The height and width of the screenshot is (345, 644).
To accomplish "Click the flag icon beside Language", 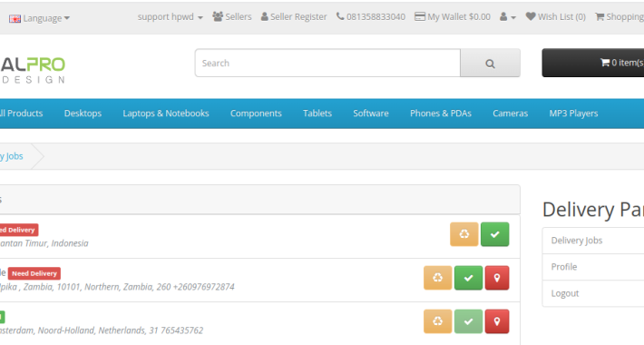I will pos(15,19).
